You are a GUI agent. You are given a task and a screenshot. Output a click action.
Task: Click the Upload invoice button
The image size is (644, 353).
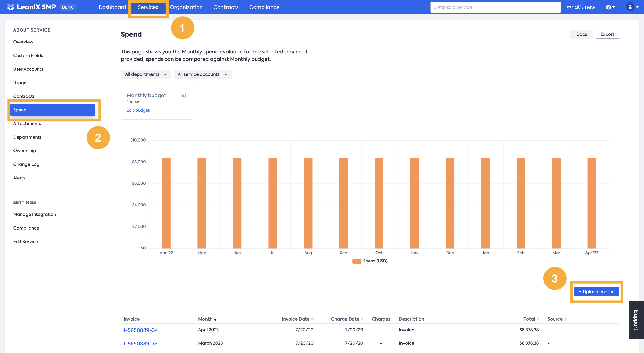(x=596, y=292)
